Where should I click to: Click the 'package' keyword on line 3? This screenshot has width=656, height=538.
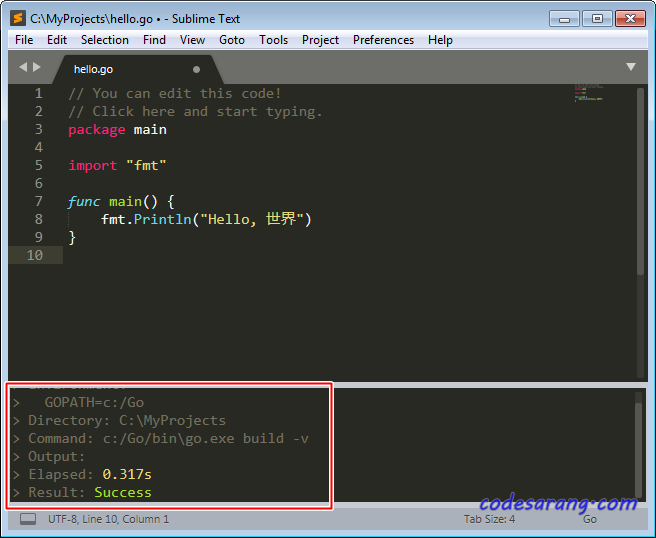coord(97,130)
